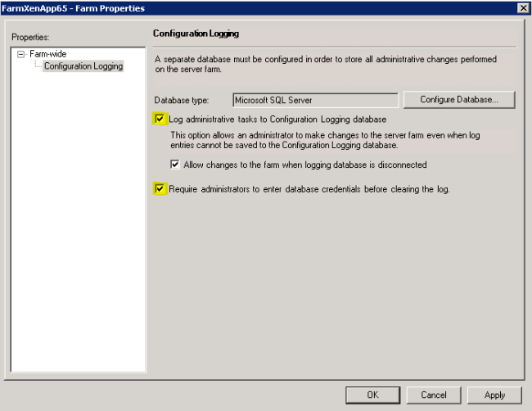Click the 'Database type:' label
This screenshot has height=411, width=532.
coord(183,101)
